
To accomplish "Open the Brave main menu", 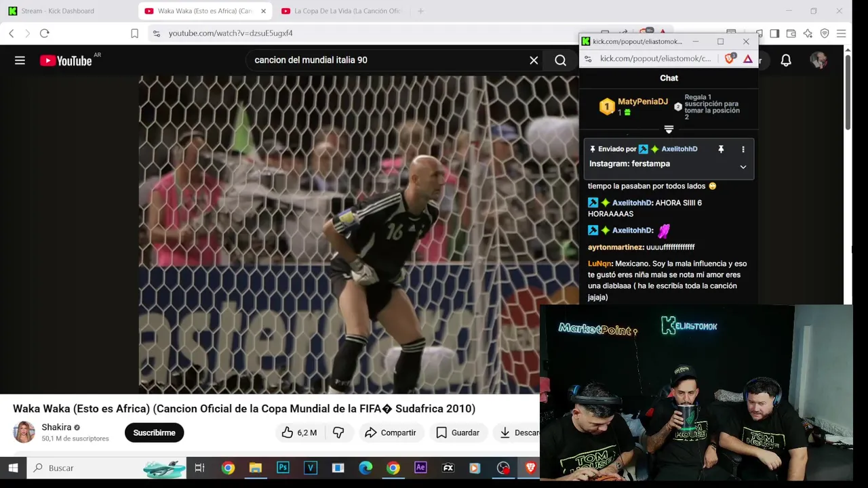I will 841,33.
